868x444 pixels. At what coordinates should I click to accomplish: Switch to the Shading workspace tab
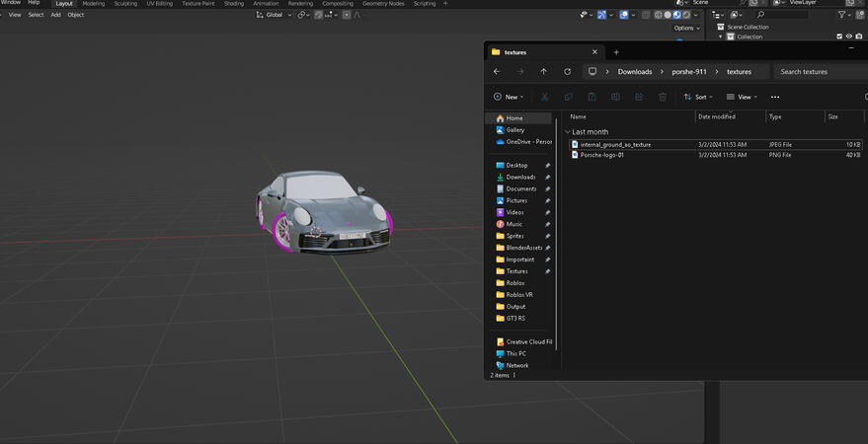233,4
